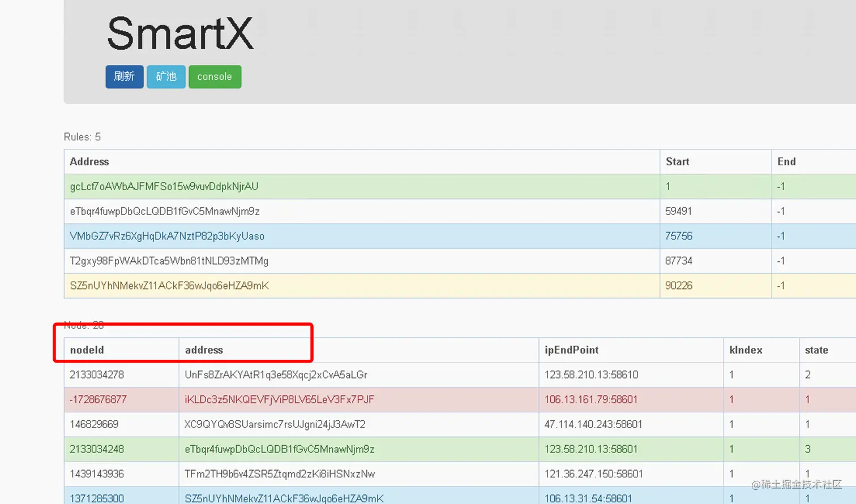Select node address starting with iKLDc3z5NKQE
856x504 pixels.
pos(279,400)
